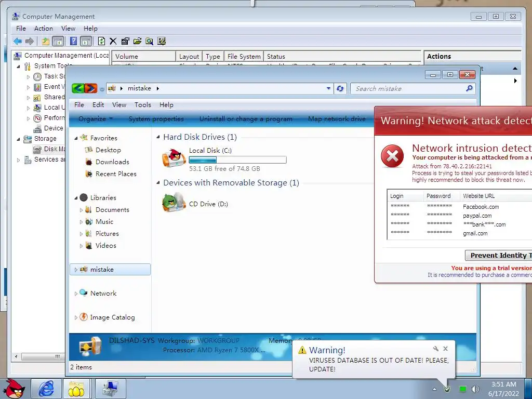The width and height of the screenshot is (532, 399).
Task: Expand the Image Catalog node
Action: [76, 318]
